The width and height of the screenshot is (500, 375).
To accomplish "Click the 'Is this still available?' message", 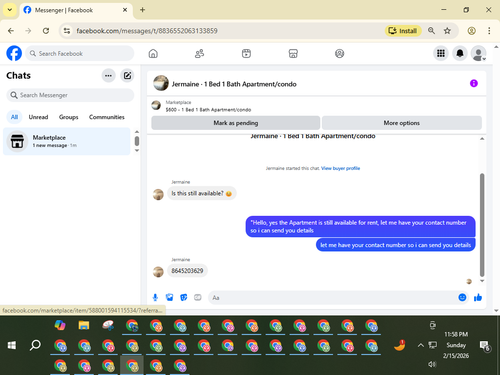I will 202,193.
